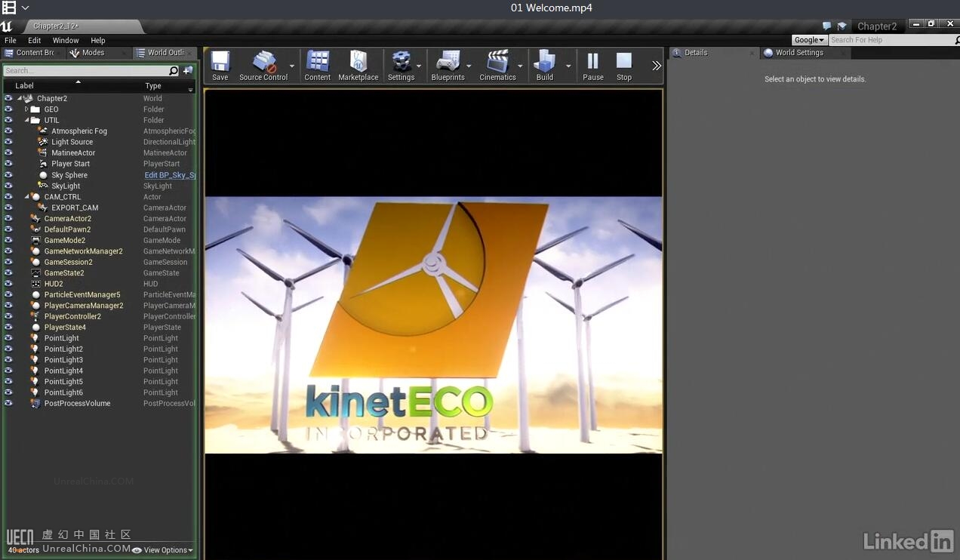Select the MatineeActor row icon
This screenshot has width=960, height=560.
click(x=43, y=153)
